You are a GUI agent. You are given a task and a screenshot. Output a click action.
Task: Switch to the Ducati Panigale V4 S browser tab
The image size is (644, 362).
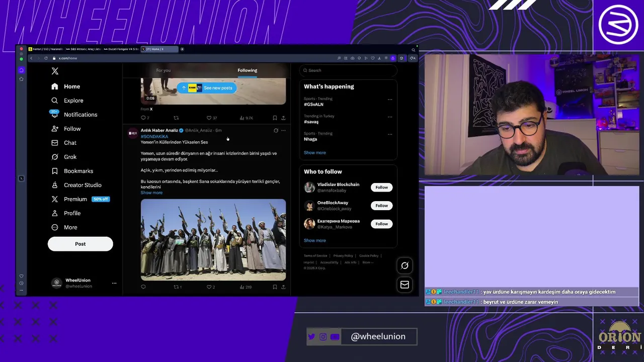pyautogui.click(x=121, y=49)
